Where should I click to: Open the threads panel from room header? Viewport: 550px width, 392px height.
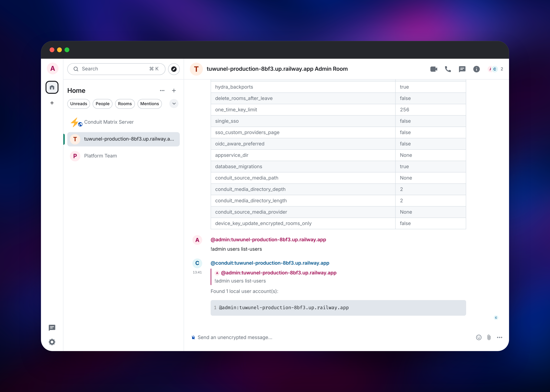pos(462,69)
